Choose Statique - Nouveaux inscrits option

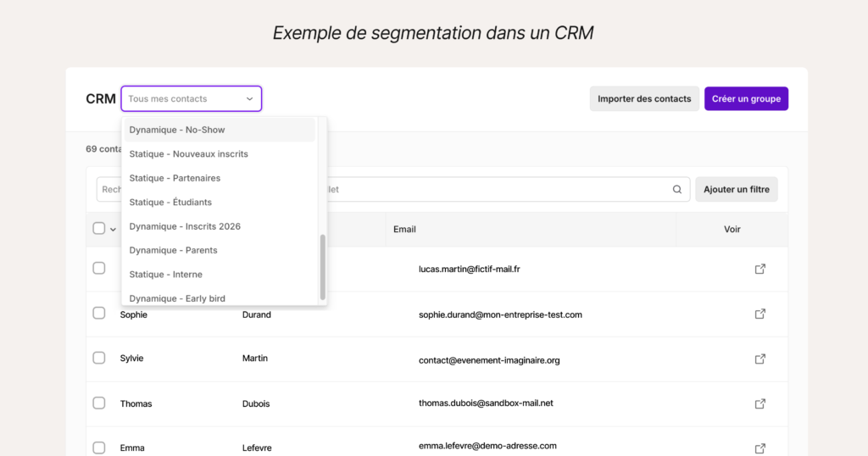[220, 154]
